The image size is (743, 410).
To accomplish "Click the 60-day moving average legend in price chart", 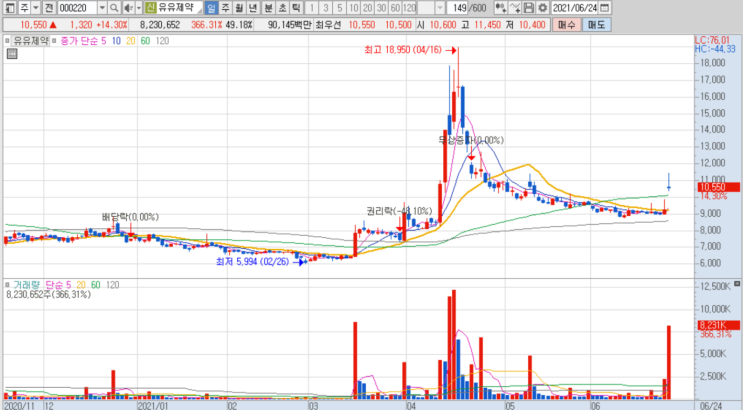I will tap(145, 41).
